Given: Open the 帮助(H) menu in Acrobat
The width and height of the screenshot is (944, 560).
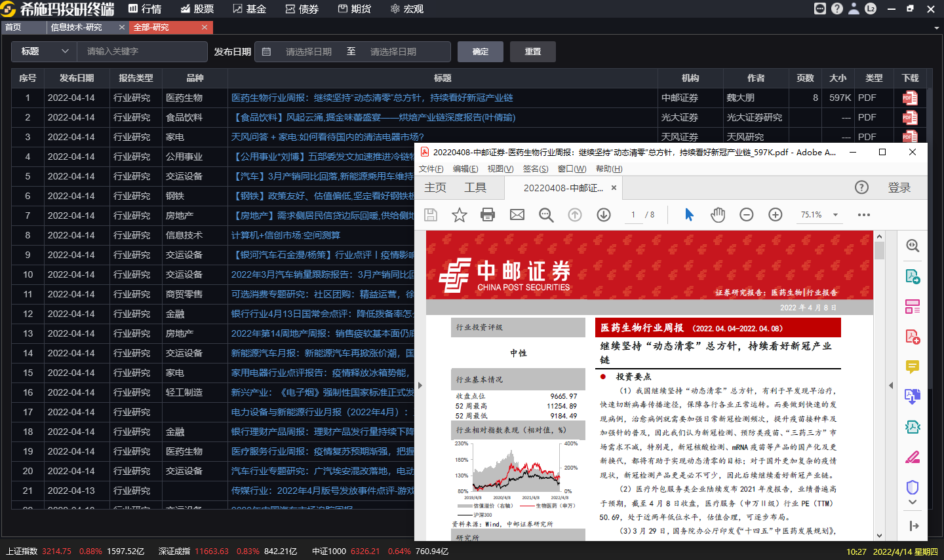Looking at the screenshot, I should (x=609, y=168).
